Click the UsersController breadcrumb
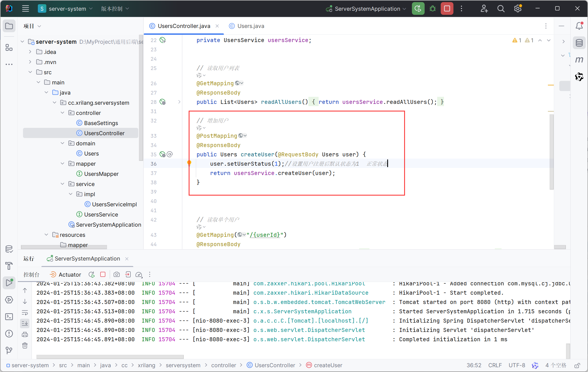Screen dimensions: 588x372 coord(271,365)
